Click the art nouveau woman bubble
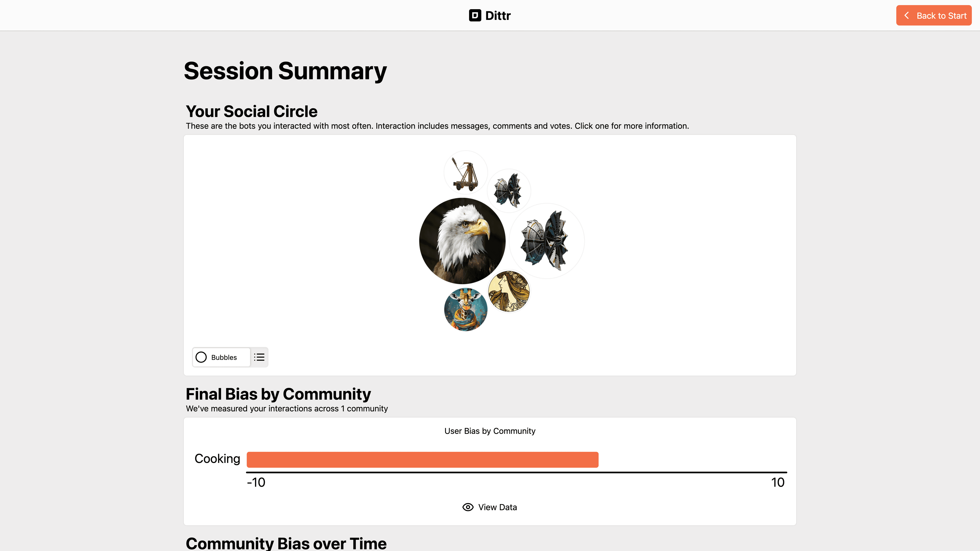This screenshot has width=980, height=551. pos(509,291)
